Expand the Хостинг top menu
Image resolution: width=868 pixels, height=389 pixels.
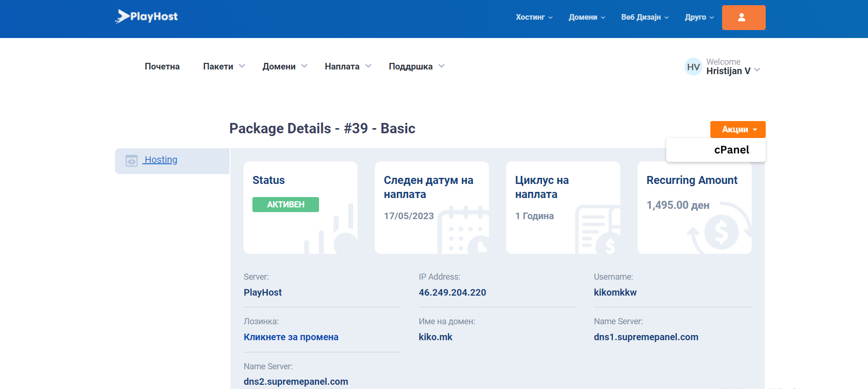(x=534, y=17)
